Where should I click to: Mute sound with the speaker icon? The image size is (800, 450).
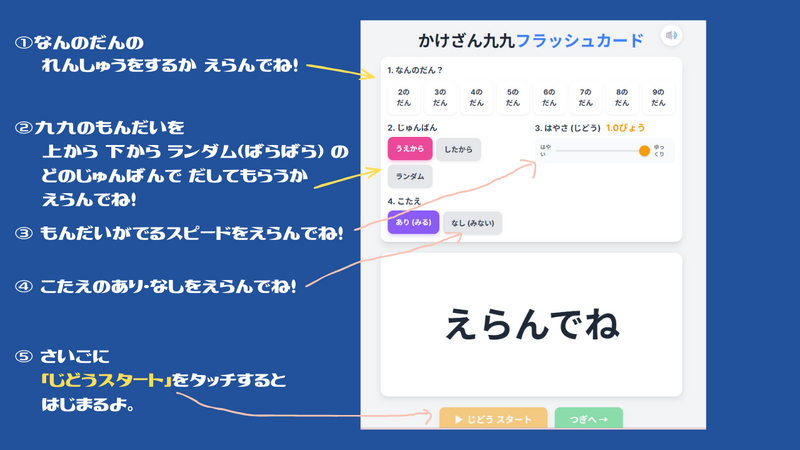(x=671, y=36)
